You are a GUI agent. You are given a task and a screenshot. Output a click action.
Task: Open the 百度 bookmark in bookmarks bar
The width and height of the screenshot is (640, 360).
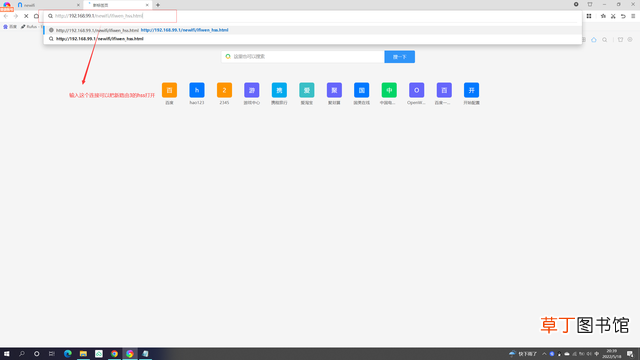click(x=10, y=27)
